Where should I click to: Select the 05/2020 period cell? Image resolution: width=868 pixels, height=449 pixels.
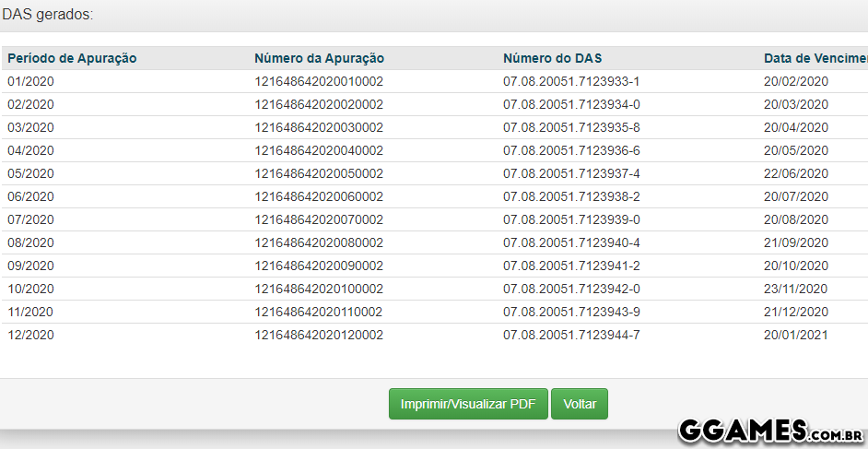point(30,173)
